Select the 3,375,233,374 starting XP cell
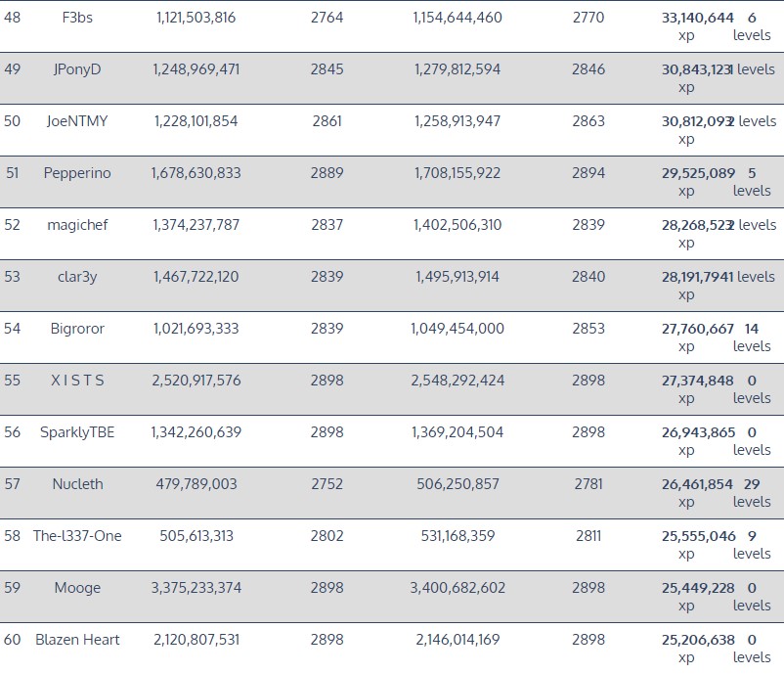Screen dimensions: 784x674 tap(196, 588)
